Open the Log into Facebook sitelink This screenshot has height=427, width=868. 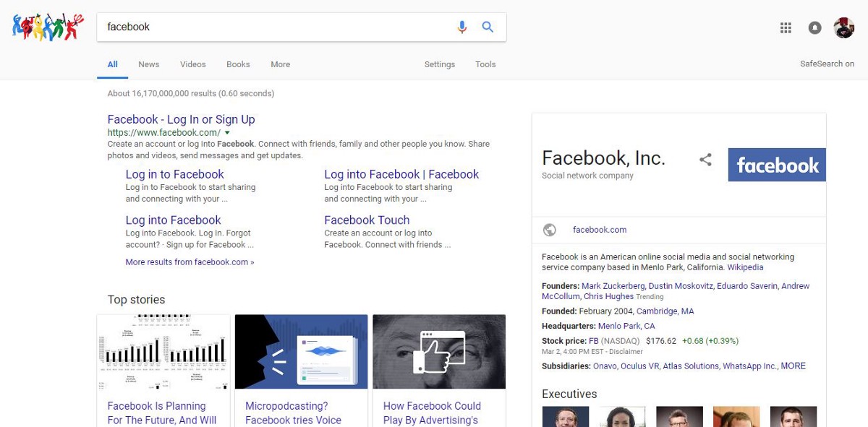(x=174, y=220)
